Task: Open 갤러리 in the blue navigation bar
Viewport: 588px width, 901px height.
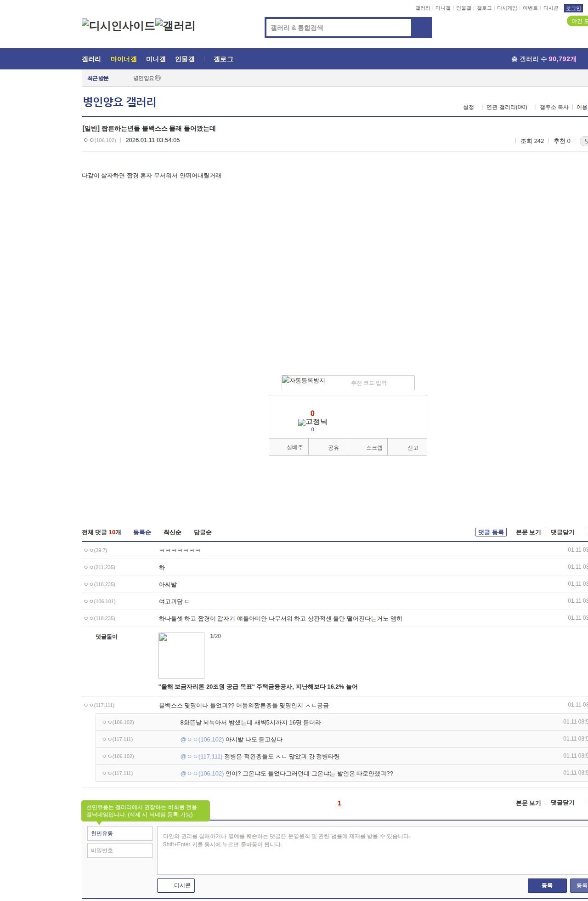Action: [x=91, y=59]
